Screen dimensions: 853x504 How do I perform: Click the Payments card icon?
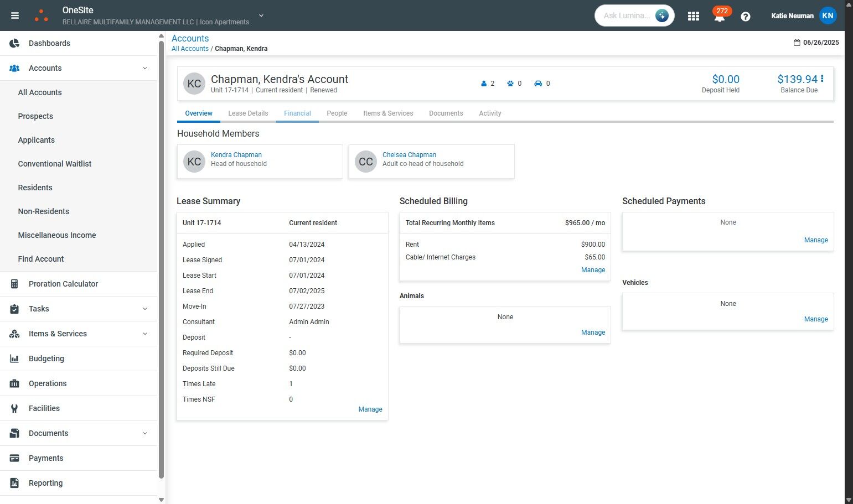pos(15,458)
